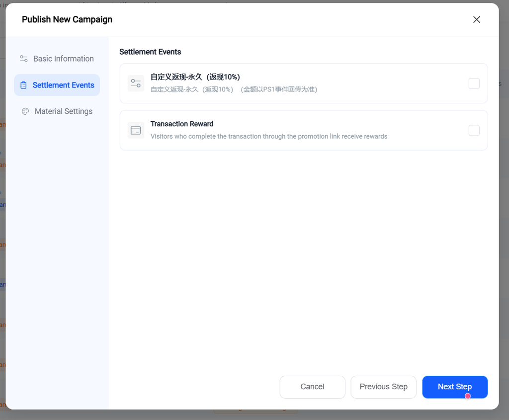Viewport: 509px width, 420px height.
Task: Click the palette icon beside Material Settings
Action: 25,111
